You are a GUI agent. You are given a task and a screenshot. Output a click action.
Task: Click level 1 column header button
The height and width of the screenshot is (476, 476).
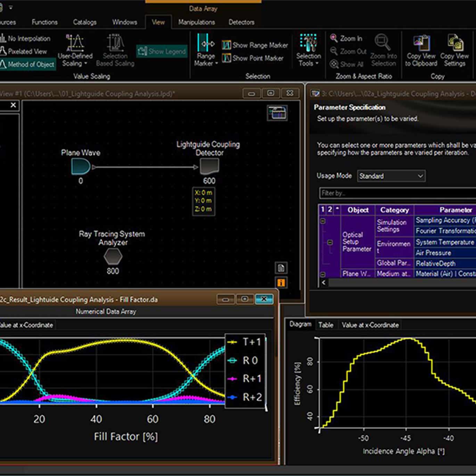click(322, 210)
